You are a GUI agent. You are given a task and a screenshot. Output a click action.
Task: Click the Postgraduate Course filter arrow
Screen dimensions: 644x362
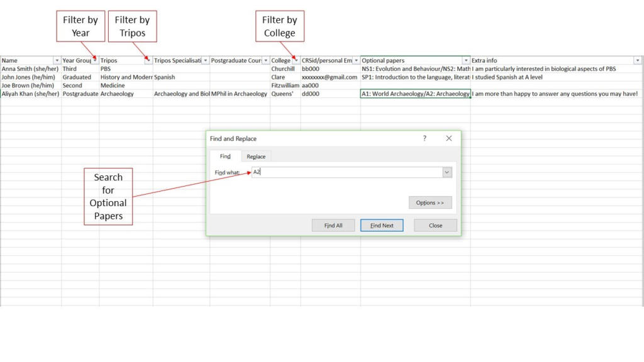click(266, 61)
